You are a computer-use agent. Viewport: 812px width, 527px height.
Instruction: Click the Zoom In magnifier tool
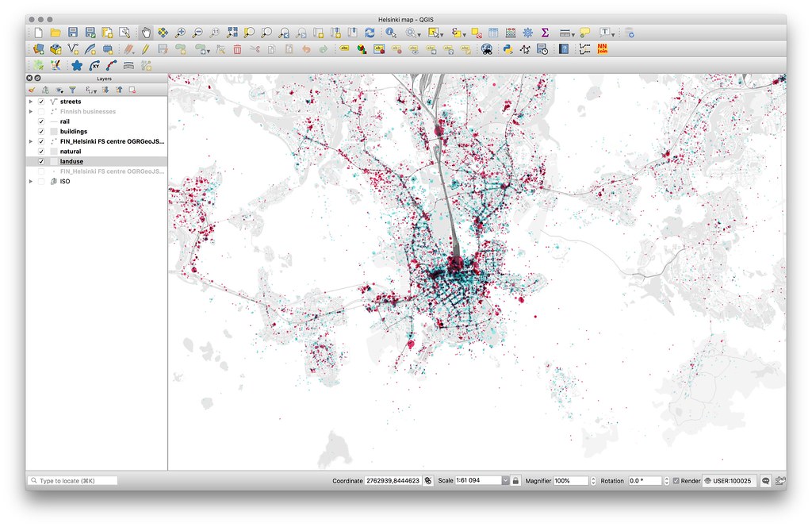pyautogui.click(x=180, y=33)
